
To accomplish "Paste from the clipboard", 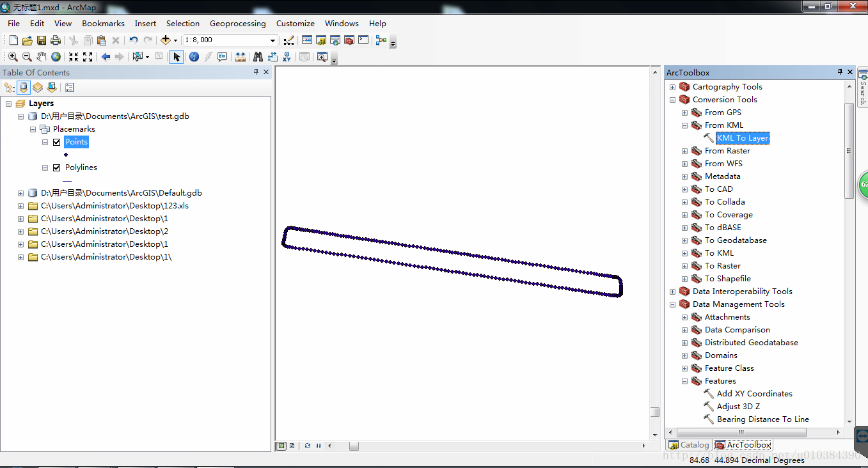I will 102,40.
